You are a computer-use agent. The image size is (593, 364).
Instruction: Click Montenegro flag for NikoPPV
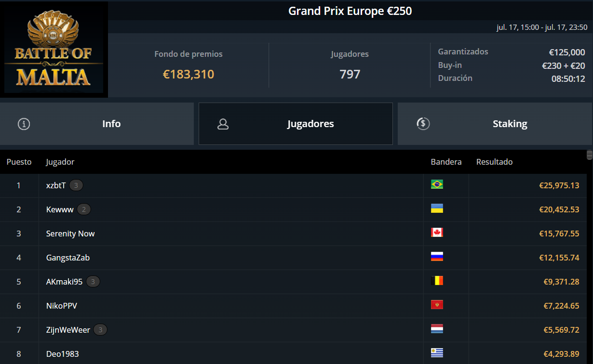pyautogui.click(x=437, y=305)
